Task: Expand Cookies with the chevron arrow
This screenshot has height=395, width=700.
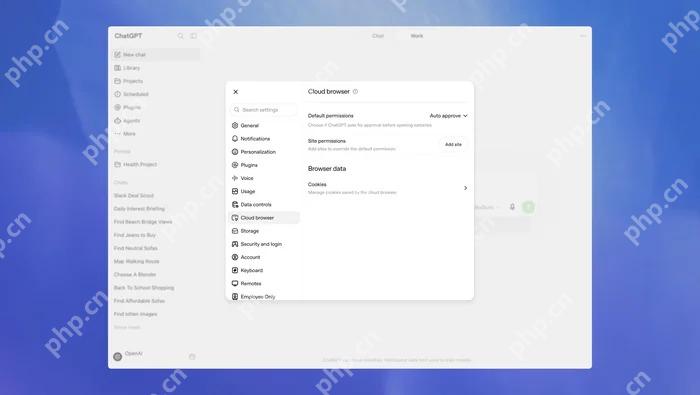Action: [x=465, y=188]
